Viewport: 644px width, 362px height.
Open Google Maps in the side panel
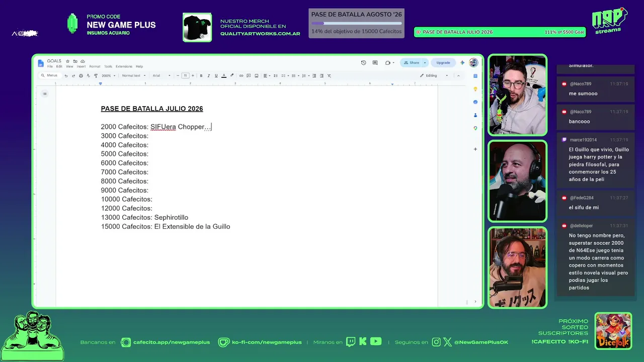pyautogui.click(x=475, y=128)
